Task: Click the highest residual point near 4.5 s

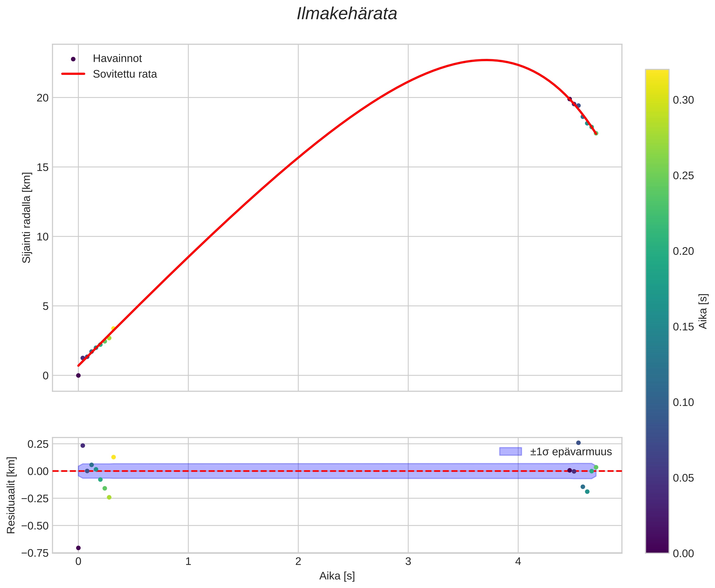Action: point(578,443)
